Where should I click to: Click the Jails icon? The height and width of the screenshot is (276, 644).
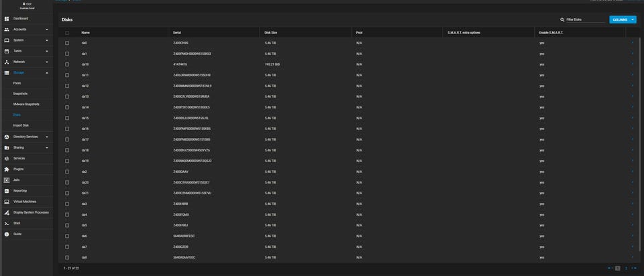pos(7,180)
